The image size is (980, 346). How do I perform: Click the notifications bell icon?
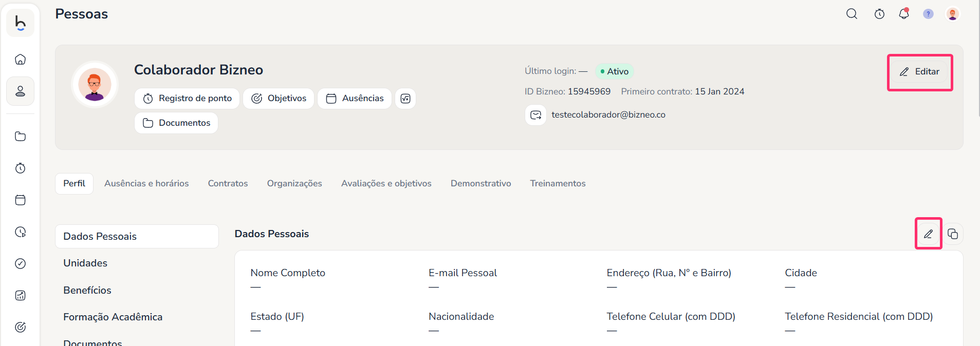click(x=903, y=14)
